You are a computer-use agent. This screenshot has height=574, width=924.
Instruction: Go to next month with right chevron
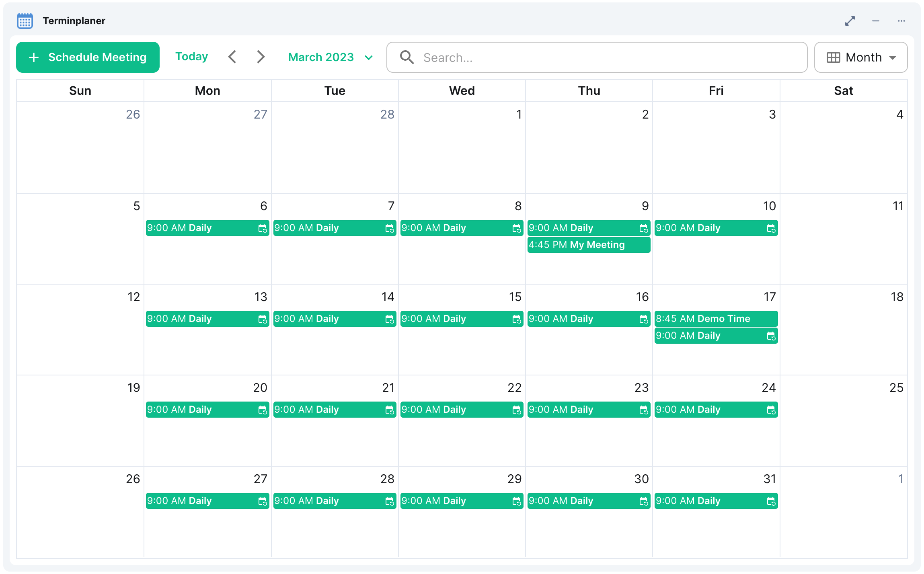pos(261,57)
